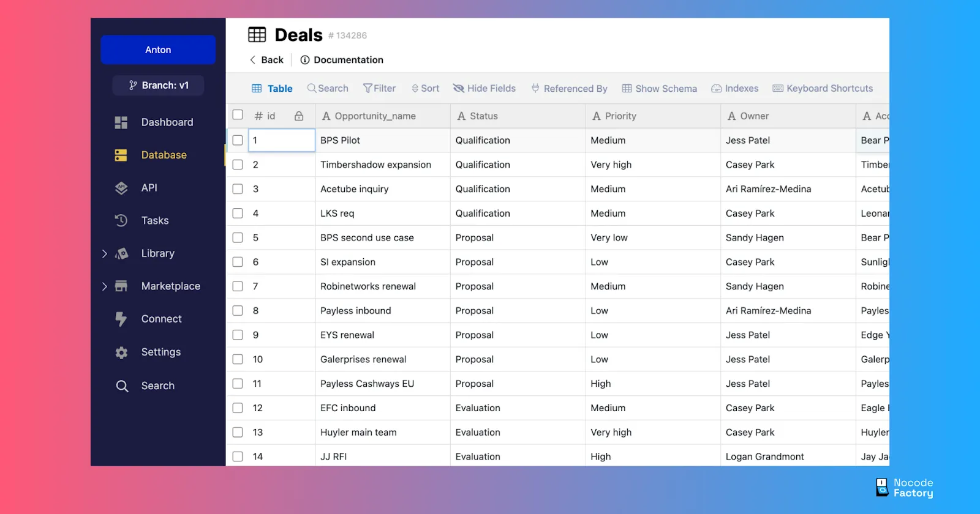Image resolution: width=980 pixels, height=514 pixels.
Task: Open the Dashboard menu item
Action: click(167, 122)
